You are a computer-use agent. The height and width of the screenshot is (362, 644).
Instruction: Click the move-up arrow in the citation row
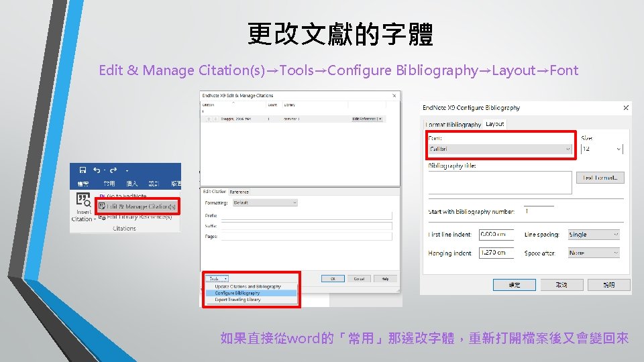tap(209, 119)
